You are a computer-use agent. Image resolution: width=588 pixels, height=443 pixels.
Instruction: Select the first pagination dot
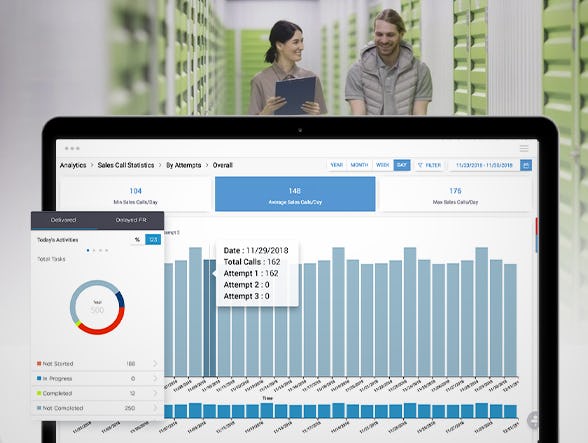(88, 250)
